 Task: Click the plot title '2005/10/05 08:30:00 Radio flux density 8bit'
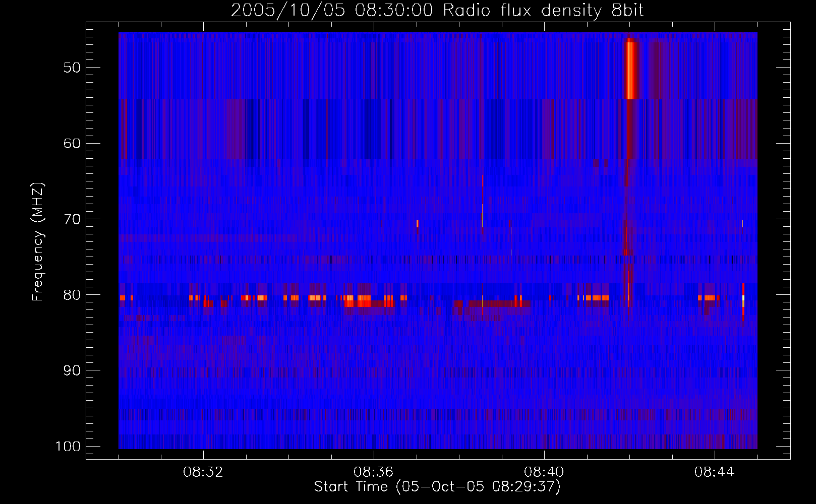point(437,10)
